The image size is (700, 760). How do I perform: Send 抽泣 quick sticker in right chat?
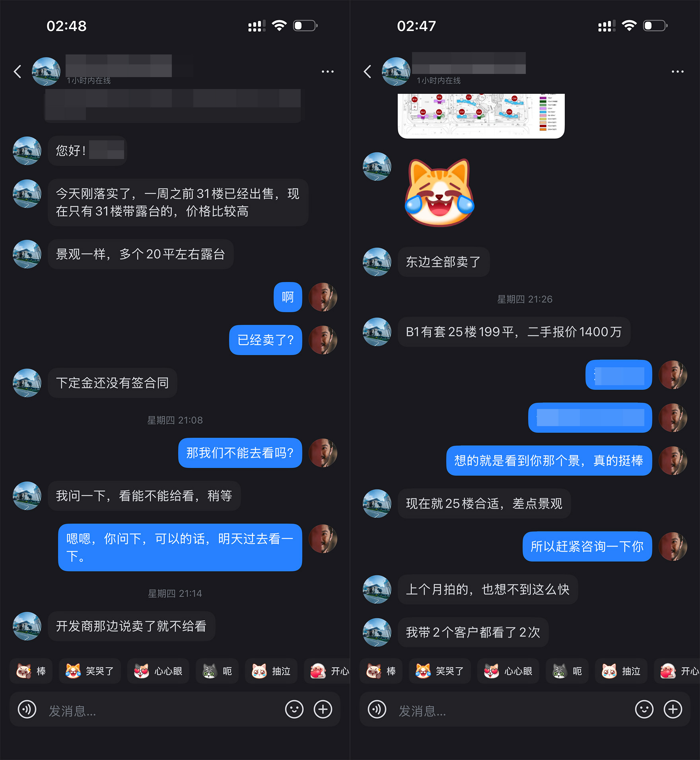[x=621, y=671]
